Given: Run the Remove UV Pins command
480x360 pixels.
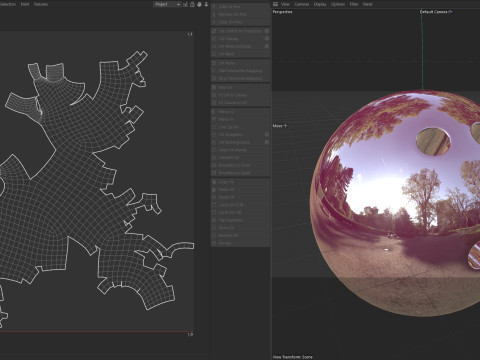Looking at the screenshot, I should pyautogui.click(x=240, y=14).
